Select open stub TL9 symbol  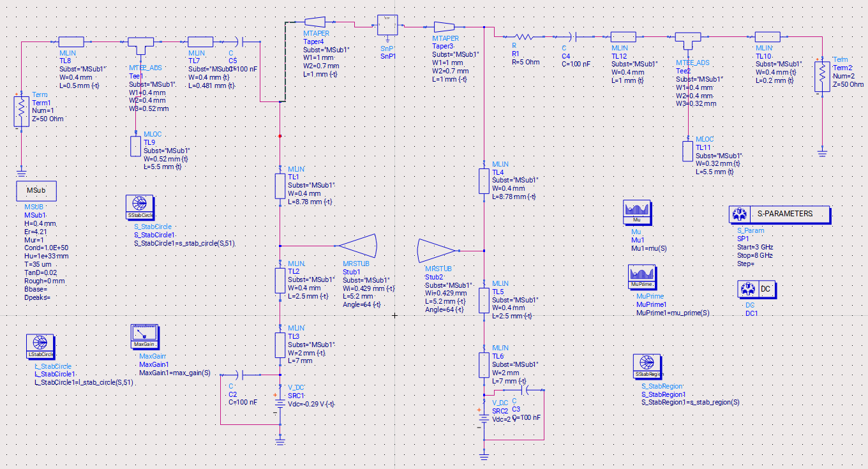click(135, 146)
